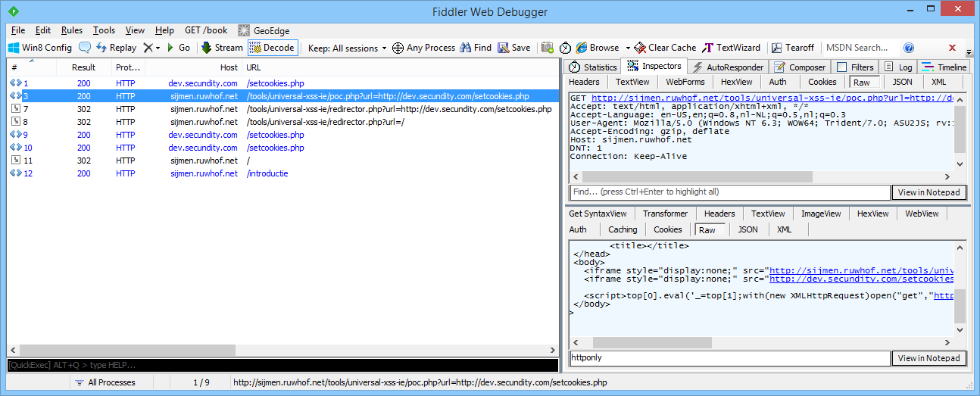Viewport: 980px width, 396px height.
Task: Click the Fiddler logo in title bar
Action: tap(14, 11)
